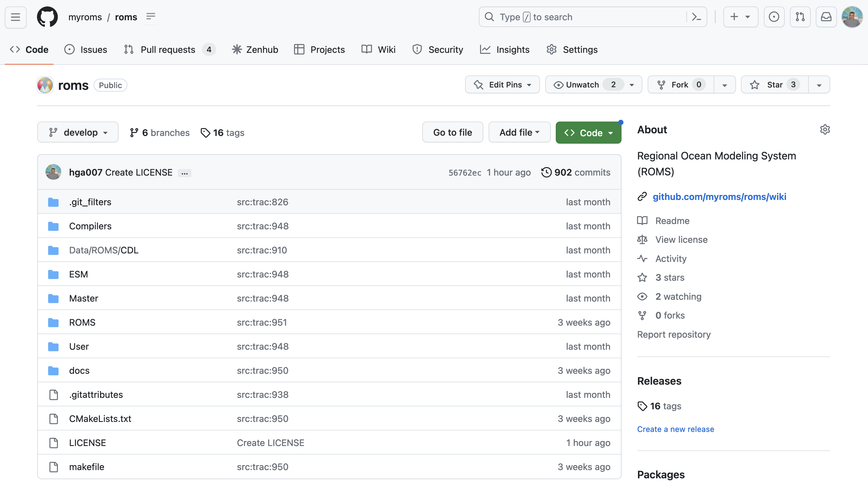The height and width of the screenshot is (488, 868).
Task: Click the watching eye icon in About
Action: [642, 297]
